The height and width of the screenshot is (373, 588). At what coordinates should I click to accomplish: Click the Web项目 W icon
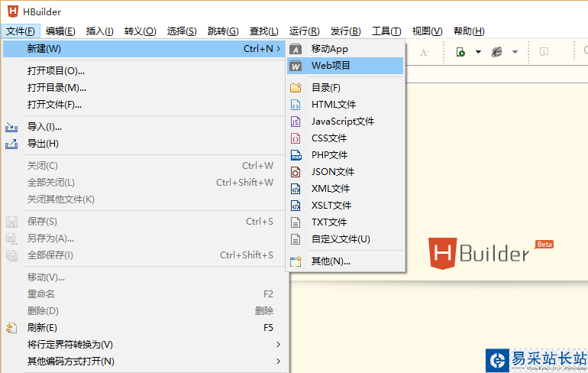[x=296, y=66]
